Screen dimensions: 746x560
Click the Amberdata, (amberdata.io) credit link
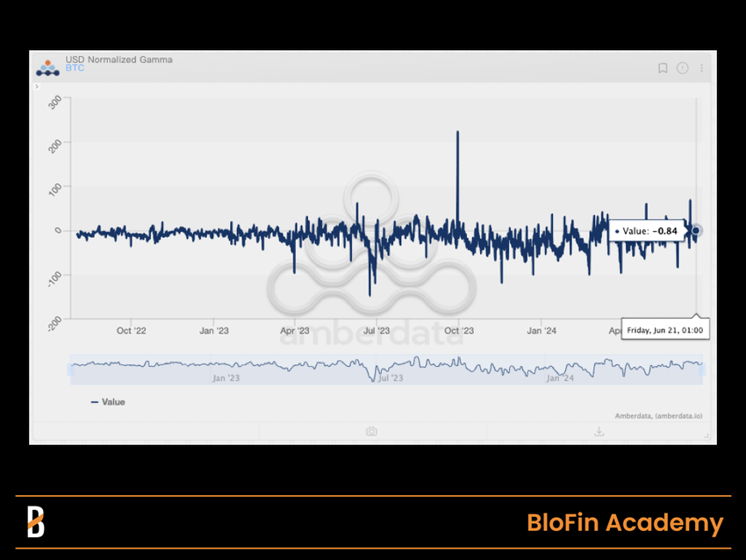[x=658, y=416]
